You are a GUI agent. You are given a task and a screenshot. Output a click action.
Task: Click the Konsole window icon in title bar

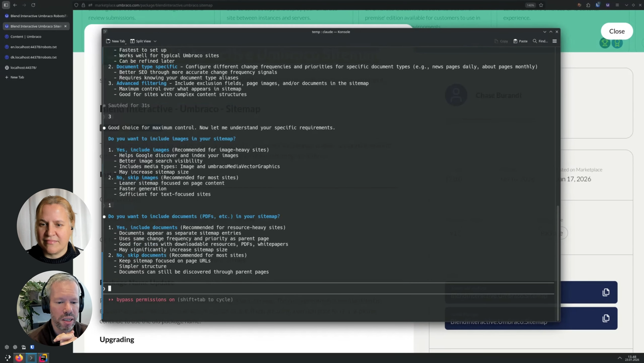[x=105, y=32]
